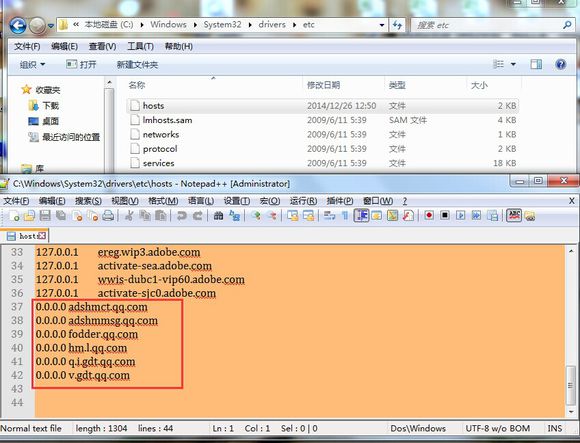Close the hosts tab with red X

[x=42, y=236]
